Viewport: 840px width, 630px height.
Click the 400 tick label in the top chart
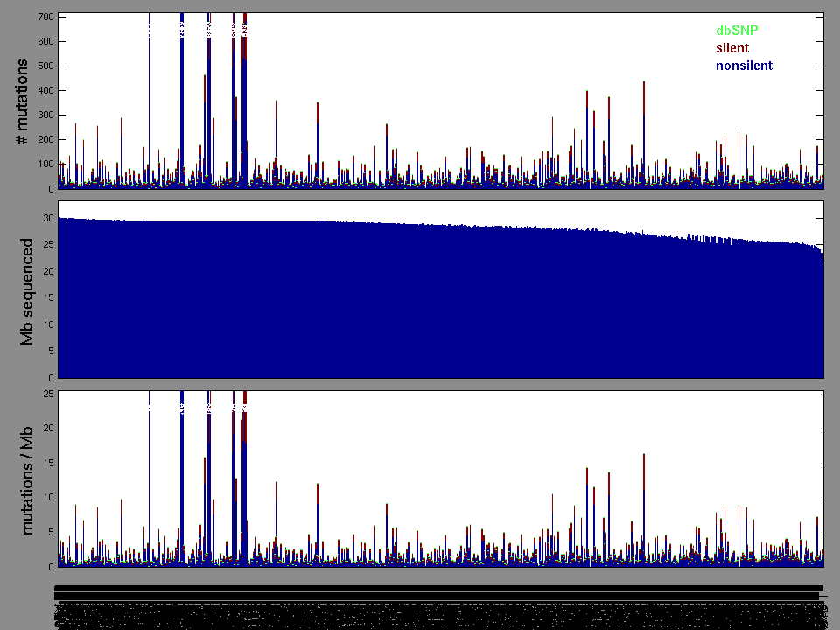click(44, 90)
